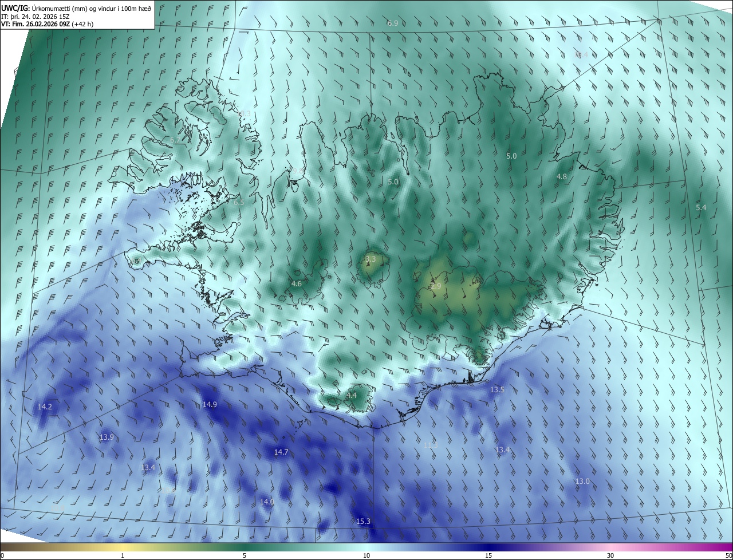Click the 14.2 value label

[x=45, y=407]
